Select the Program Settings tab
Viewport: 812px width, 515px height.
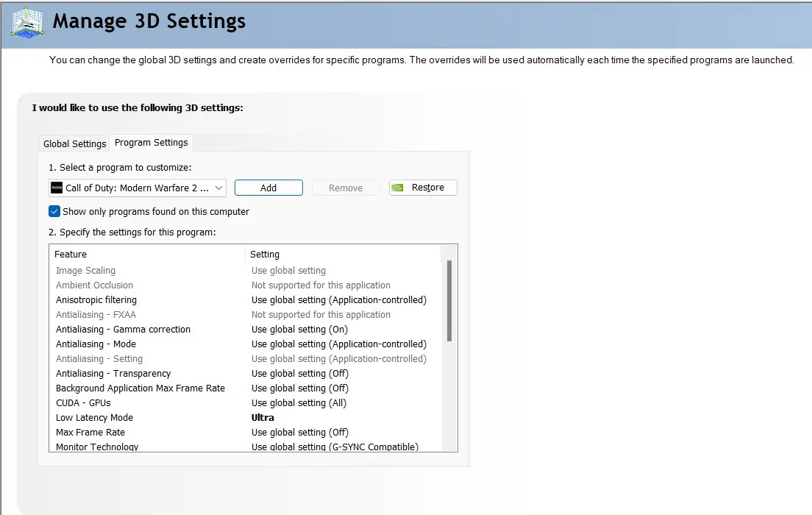(151, 142)
